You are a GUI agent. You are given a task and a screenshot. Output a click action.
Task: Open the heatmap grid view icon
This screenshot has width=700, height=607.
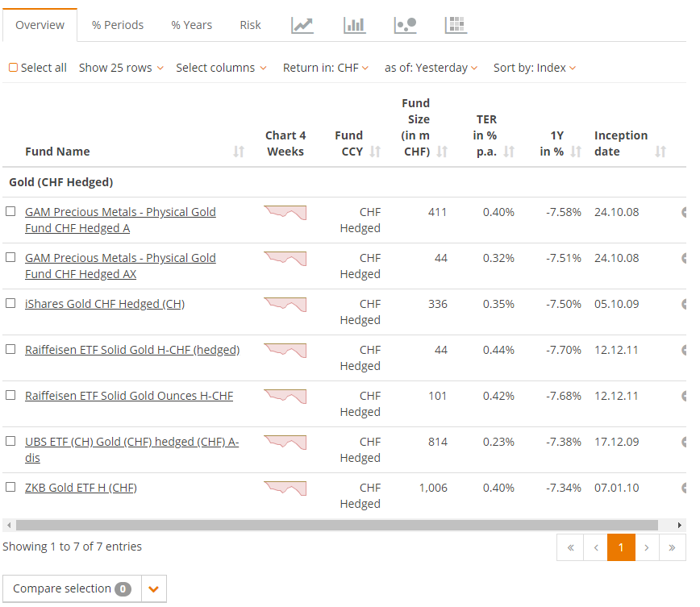coord(456,25)
